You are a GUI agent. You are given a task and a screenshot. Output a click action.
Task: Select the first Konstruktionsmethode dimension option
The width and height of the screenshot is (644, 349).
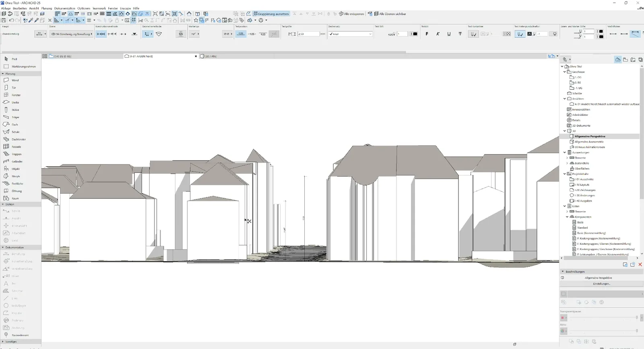tap(101, 34)
